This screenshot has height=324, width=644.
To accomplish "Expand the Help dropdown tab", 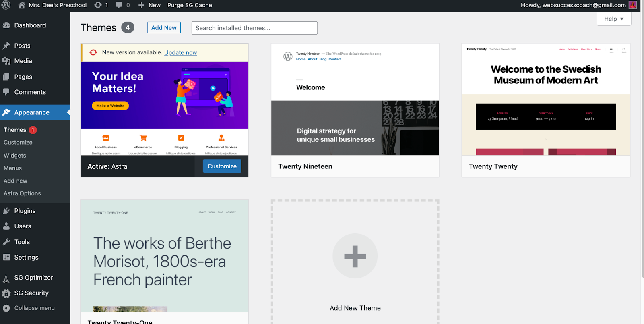I will 614,19.
